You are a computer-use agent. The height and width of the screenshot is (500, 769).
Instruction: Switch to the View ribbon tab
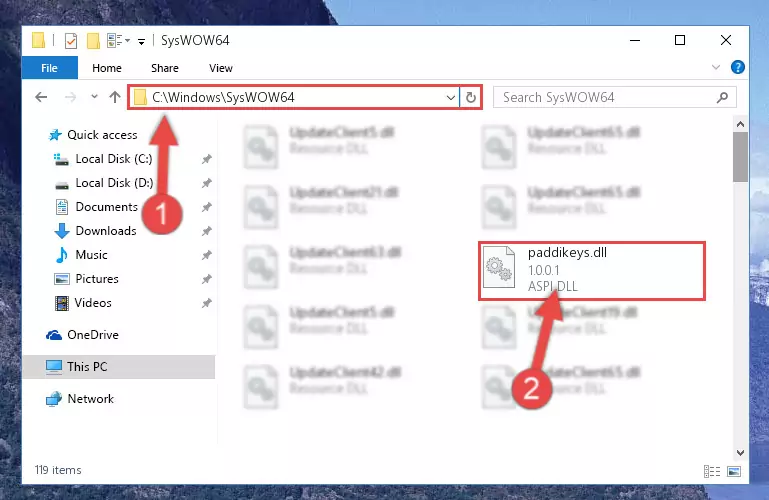(x=221, y=68)
